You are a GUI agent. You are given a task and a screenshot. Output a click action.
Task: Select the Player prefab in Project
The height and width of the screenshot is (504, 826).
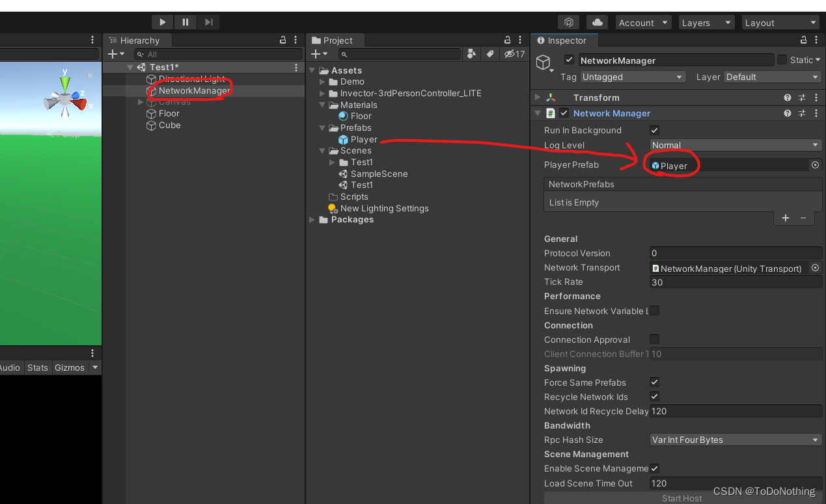358,139
